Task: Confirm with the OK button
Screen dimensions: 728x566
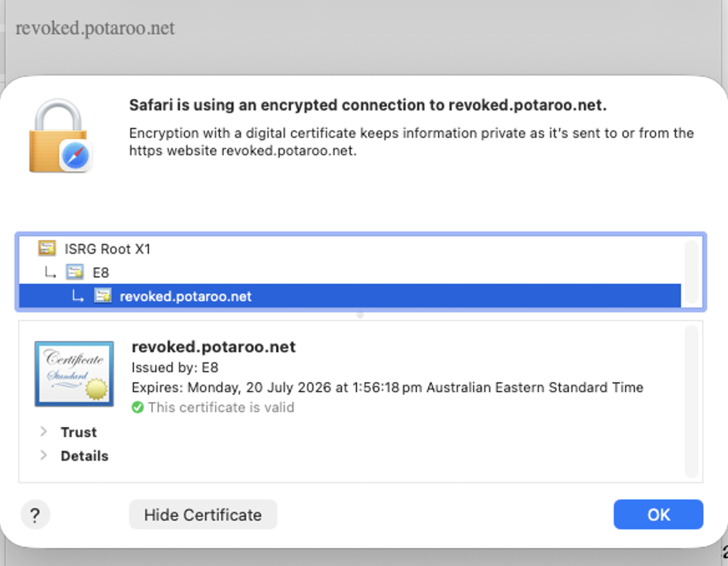Action: pyautogui.click(x=658, y=514)
